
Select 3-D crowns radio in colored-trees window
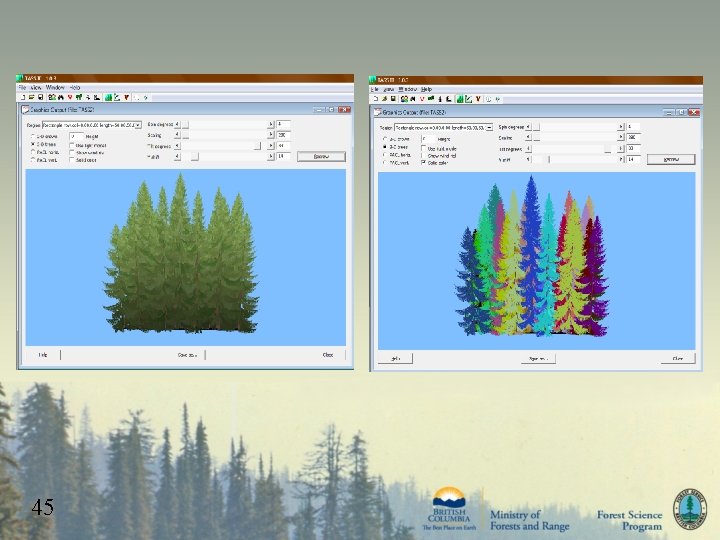pyautogui.click(x=385, y=139)
